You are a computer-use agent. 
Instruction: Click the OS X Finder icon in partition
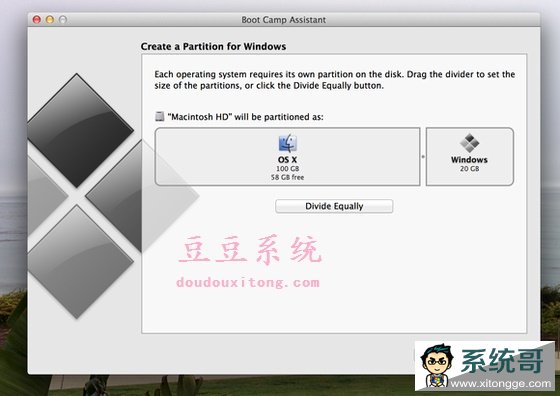click(x=288, y=143)
